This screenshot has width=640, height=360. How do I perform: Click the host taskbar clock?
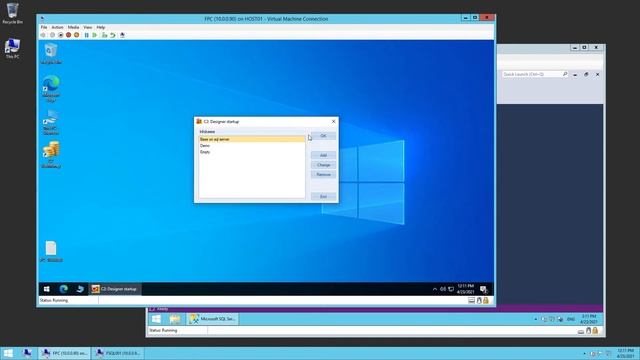(625, 353)
